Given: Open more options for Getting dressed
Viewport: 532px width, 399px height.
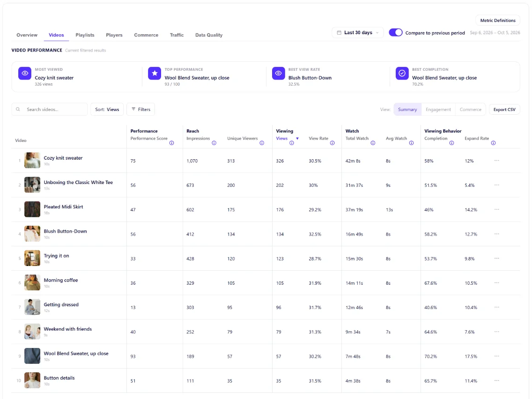Looking at the screenshot, I should pyautogui.click(x=497, y=307).
